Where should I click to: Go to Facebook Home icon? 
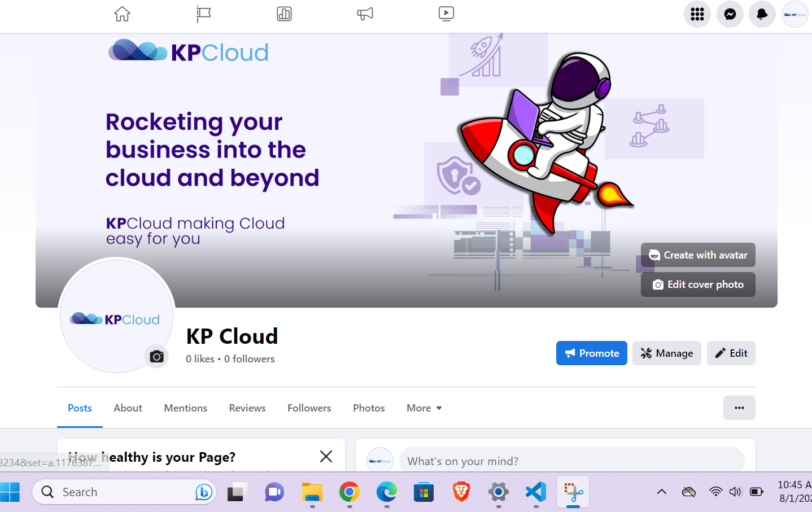coord(122,14)
